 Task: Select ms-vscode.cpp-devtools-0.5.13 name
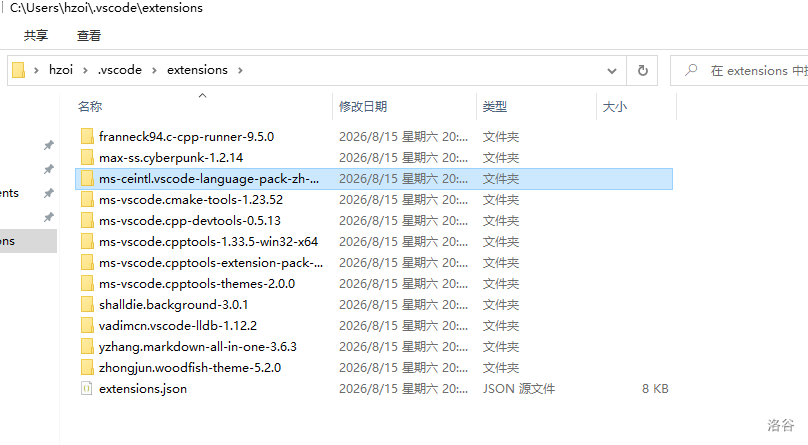coord(190,220)
